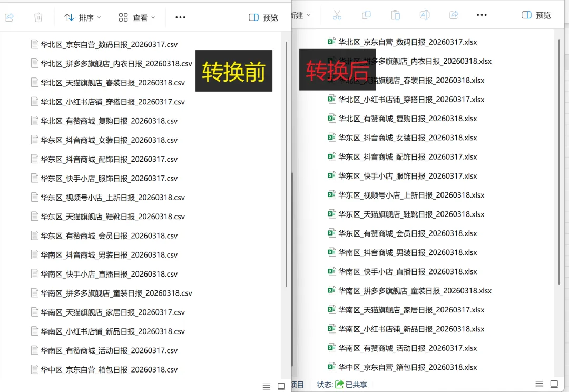The image size is (569, 392).
Task: Select 华南区_抖音商城_男装日报_20260318.csv
Action: (x=104, y=255)
